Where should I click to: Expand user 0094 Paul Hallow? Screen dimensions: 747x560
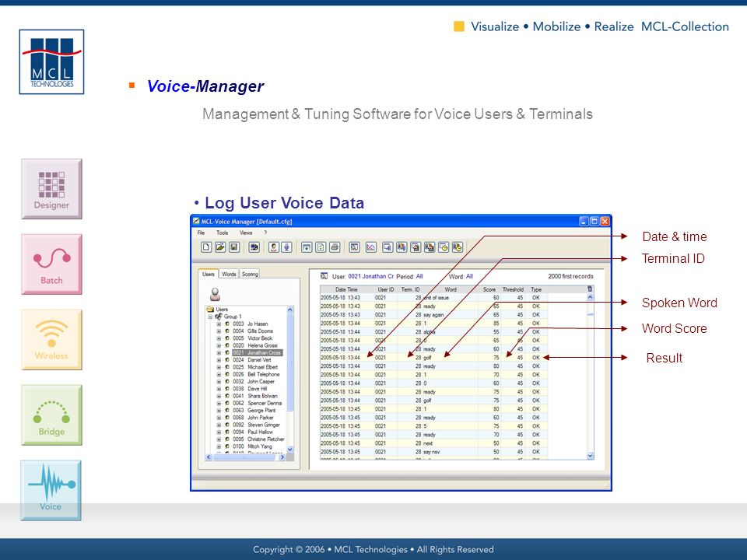[x=219, y=432]
